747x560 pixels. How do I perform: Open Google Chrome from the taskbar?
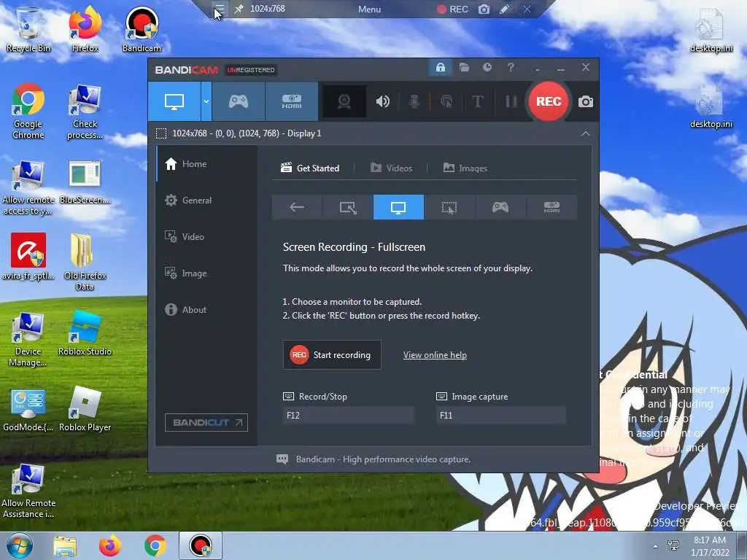155,546
